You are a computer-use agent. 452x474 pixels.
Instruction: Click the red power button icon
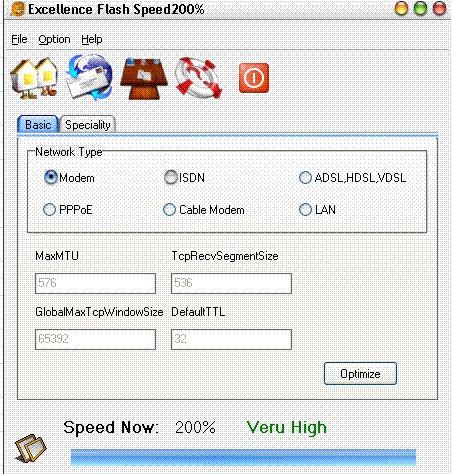[x=254, y=78]
